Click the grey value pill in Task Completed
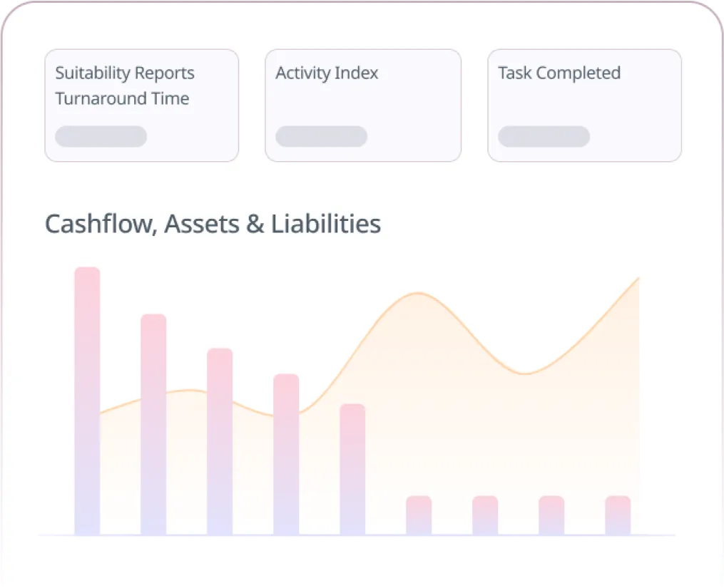The height and width of the screenshot is (588, 724). tap(544, 136)
